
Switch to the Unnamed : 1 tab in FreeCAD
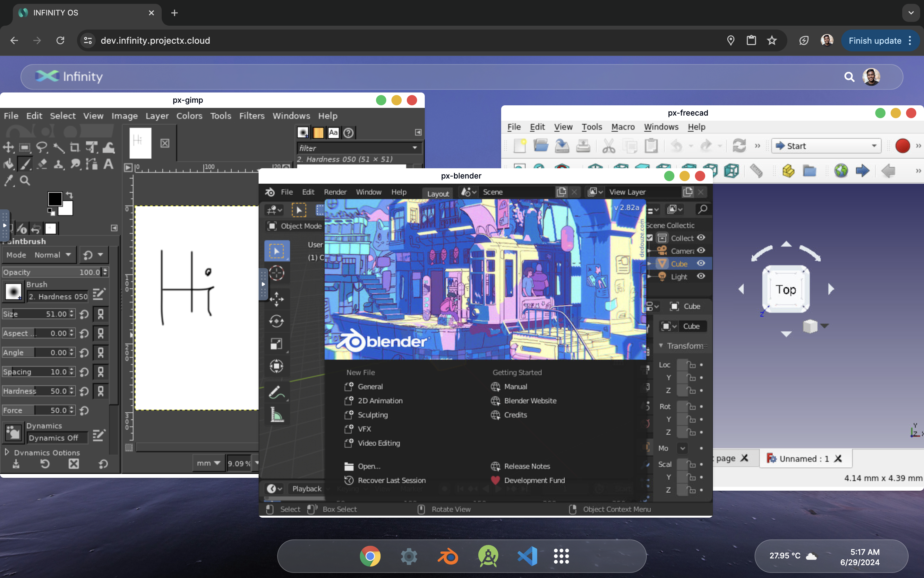806,458
